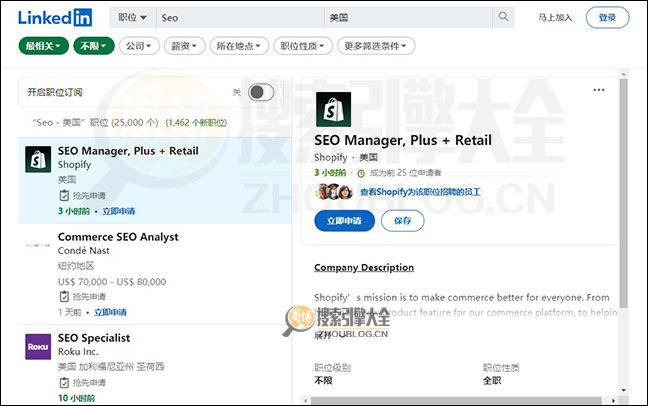The image size is (648, 406).
Task: Click the 全职 job type value
Action: click(492, 381)
